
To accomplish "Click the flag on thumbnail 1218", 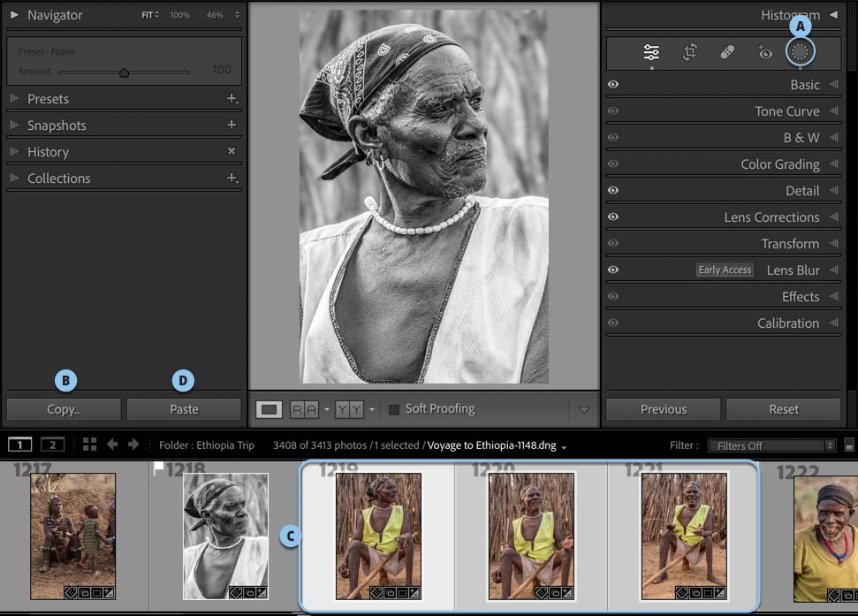I will (159, 468).
